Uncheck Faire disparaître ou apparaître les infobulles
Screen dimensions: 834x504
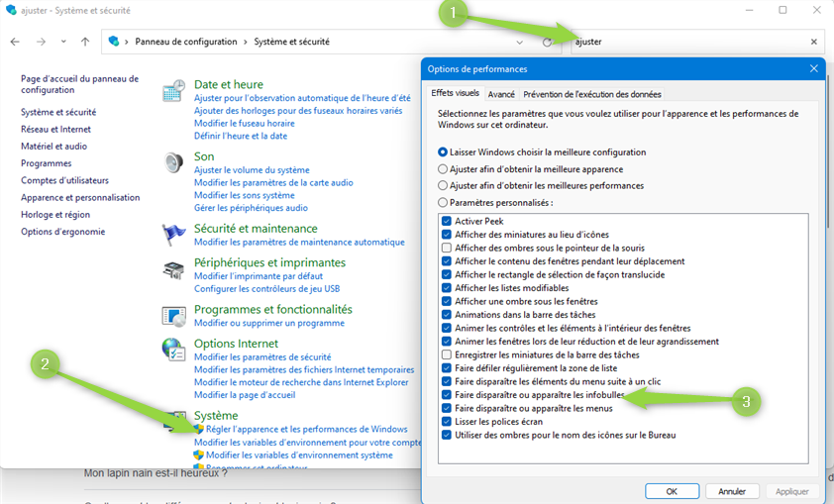447,394
